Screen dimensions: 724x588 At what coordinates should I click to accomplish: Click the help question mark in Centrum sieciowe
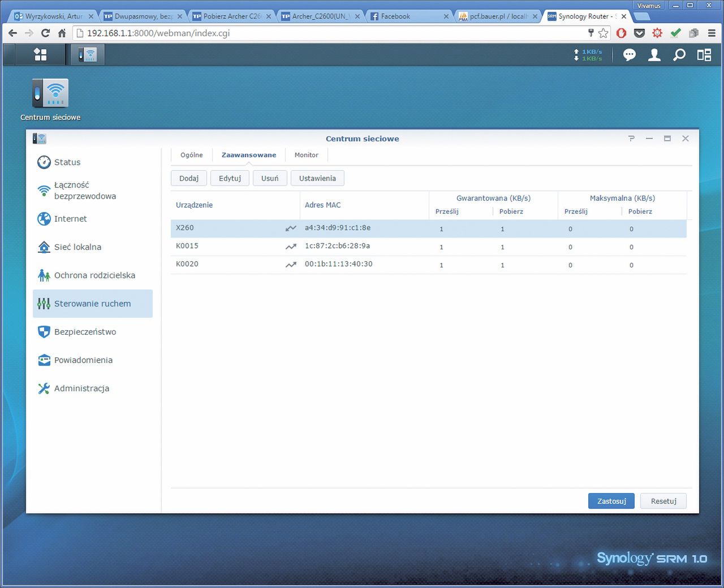click(x=631, y=139)
